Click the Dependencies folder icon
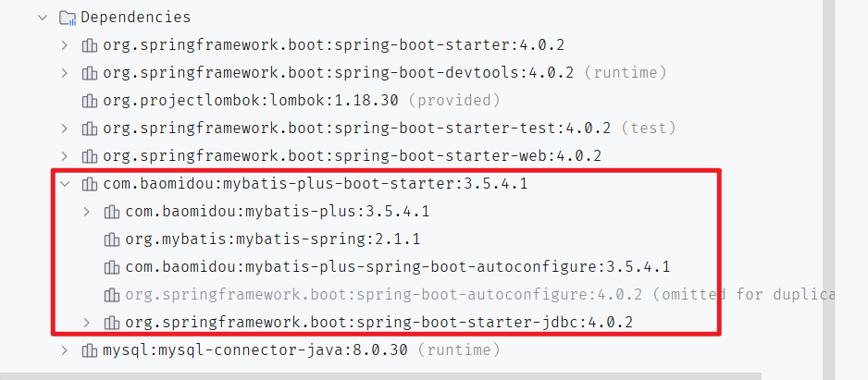The width and height of the screenshot is (868, 380). click(x=68, y=18)
